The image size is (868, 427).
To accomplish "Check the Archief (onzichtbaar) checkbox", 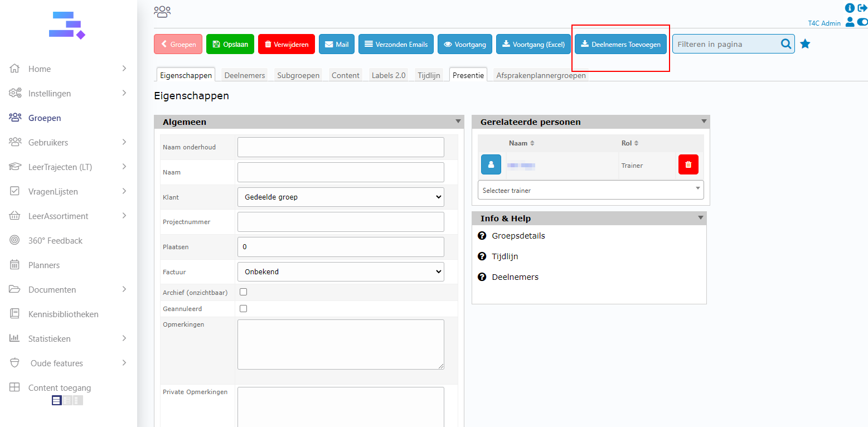I will pos(243,292).
